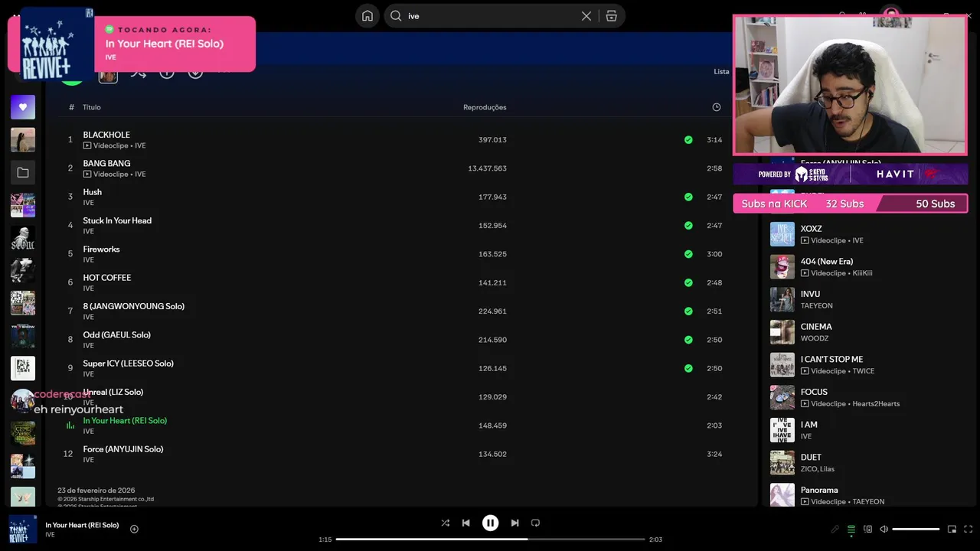Click the shuffle icon in the album header
This screenshot has height=551, width=980.
coord(138,73)
